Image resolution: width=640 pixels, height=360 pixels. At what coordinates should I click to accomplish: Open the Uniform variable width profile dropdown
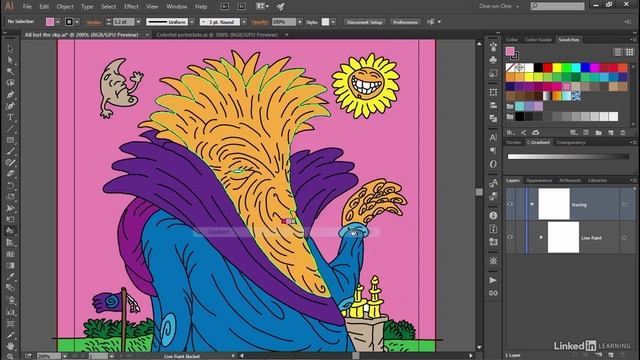[191, 22]
